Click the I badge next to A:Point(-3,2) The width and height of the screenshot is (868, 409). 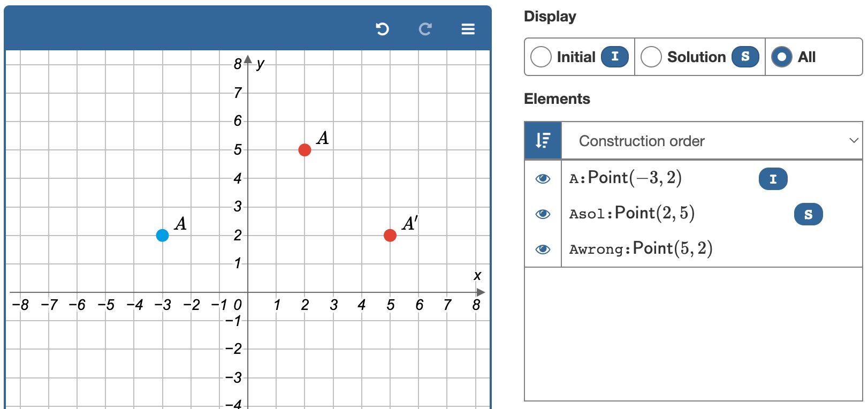click(773, 179)
